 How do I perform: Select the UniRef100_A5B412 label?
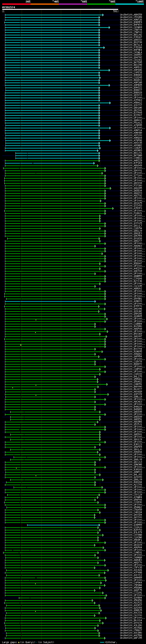tap(131, 103)
